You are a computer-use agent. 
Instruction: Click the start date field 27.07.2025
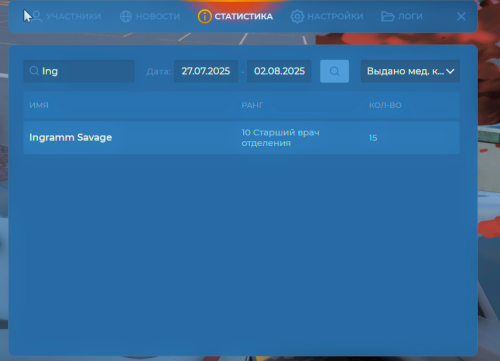(206, 71)
